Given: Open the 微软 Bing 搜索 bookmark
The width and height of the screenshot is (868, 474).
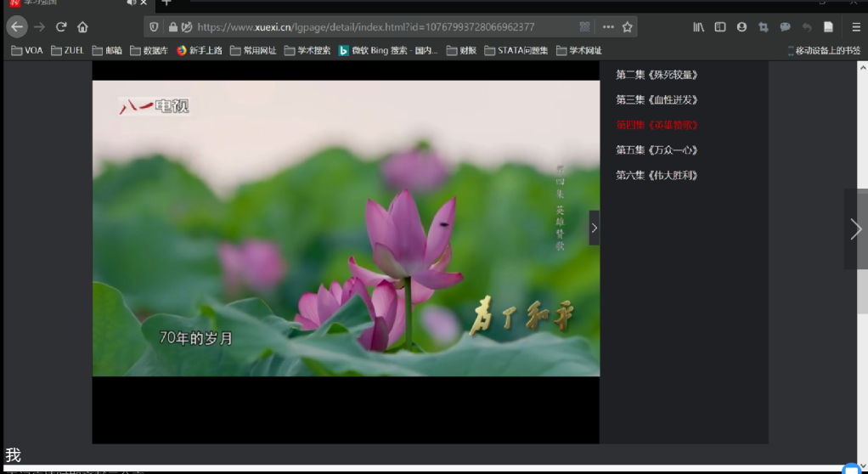Looking at the screenshot, I should 388,51.
